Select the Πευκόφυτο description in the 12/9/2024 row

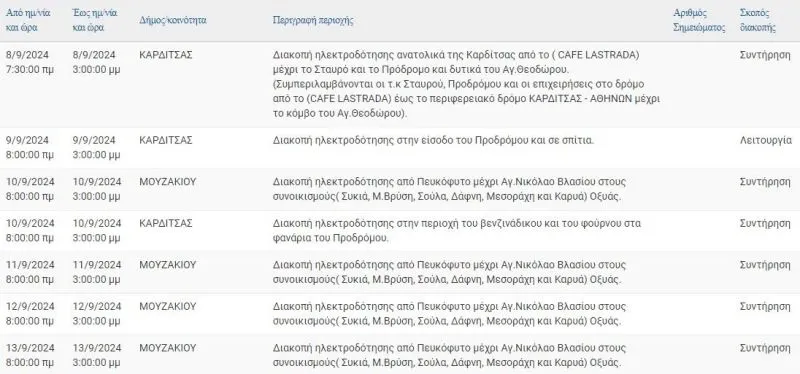(x=449, y=314)
